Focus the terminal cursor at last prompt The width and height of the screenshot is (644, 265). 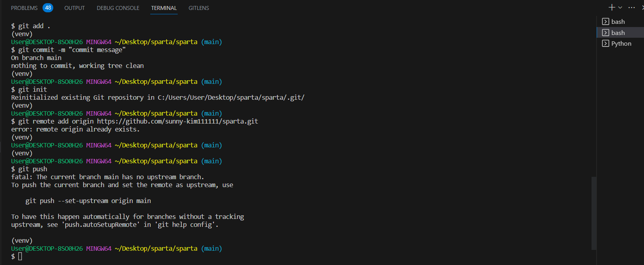pos(20,256)
